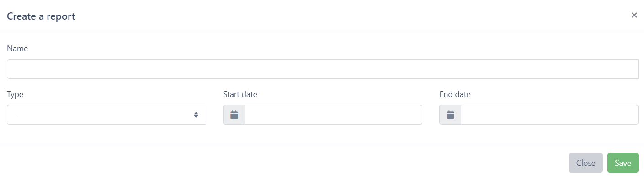Click the Name field label
Image resolution: width=644 pixels, height=180 pixels.
pos(17,49)
